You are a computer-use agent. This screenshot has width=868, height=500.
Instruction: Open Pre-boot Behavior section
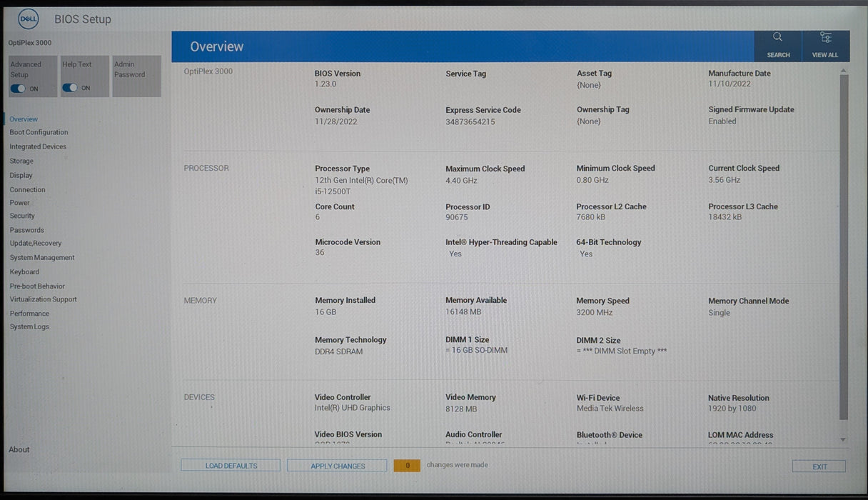tap(37, 286)
